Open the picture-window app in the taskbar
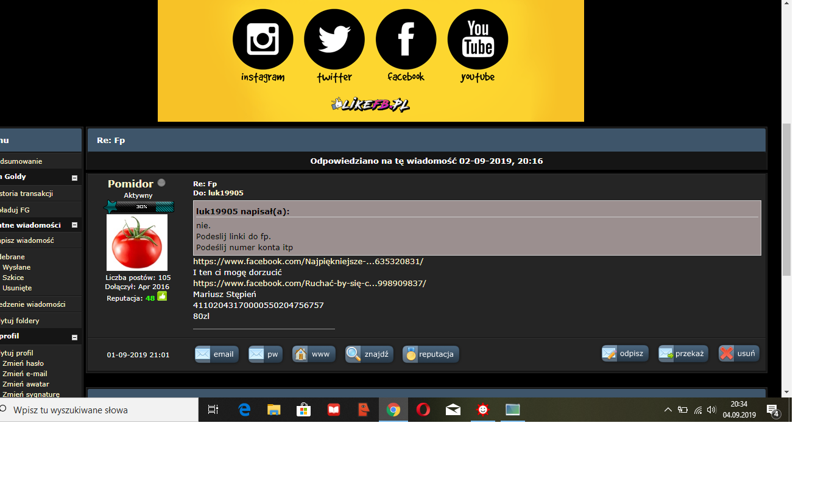This screenshot has height=504, width=832. (512, 410)
